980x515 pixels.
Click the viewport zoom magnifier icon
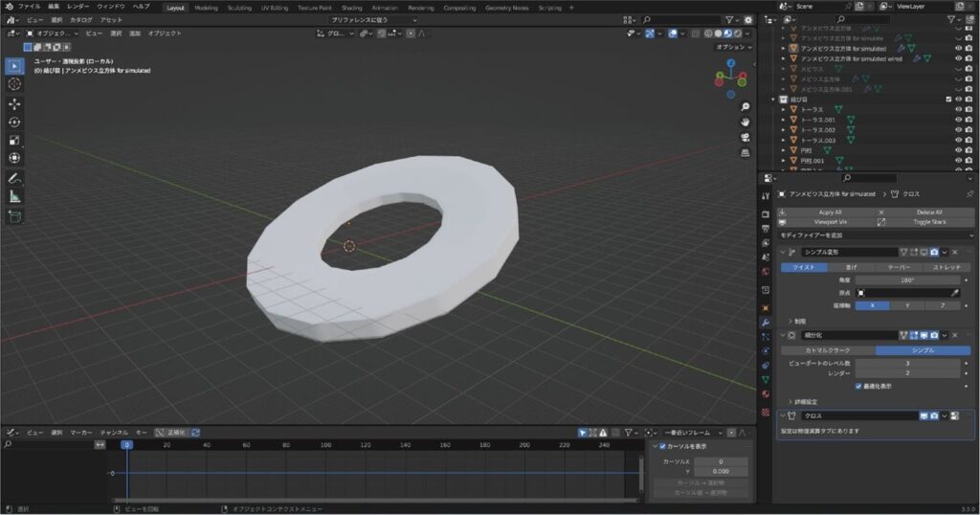(x=745, y=107)
